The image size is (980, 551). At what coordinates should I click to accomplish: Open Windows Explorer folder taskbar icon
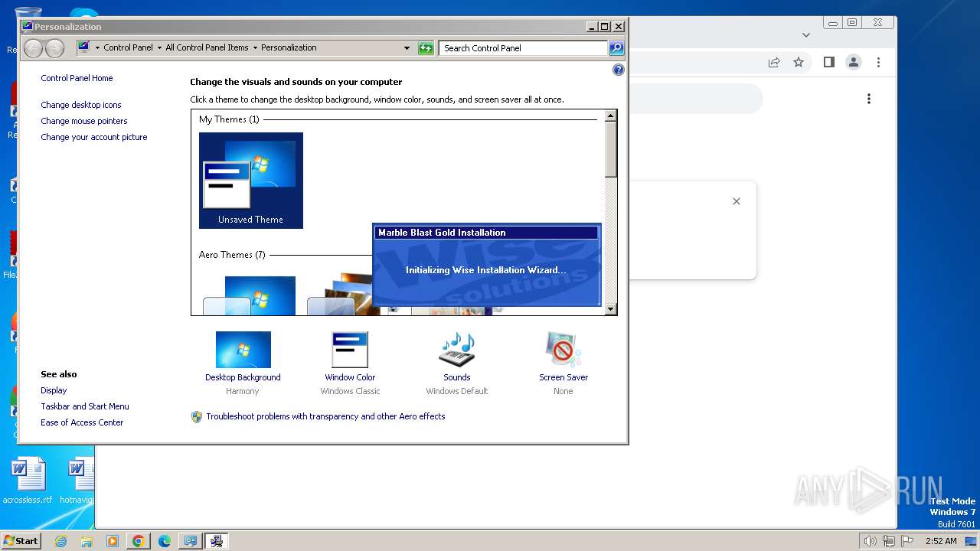87,541
